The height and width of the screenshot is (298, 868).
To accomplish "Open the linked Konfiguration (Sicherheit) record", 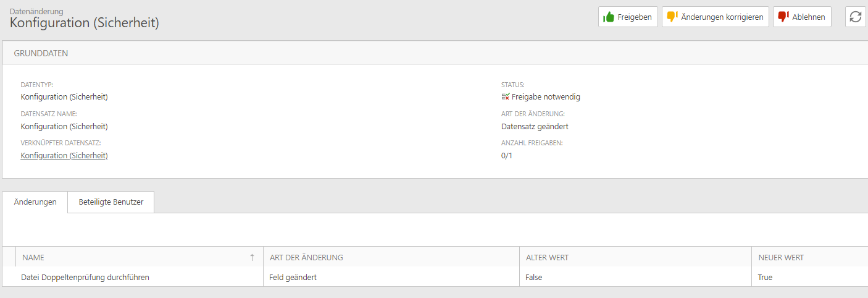I will point(64,156).
